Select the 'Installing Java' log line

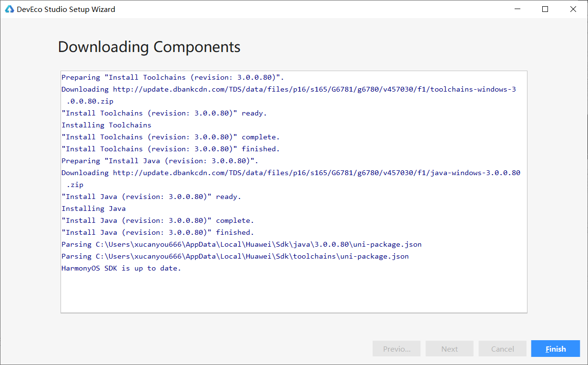[x=93, y=209]
